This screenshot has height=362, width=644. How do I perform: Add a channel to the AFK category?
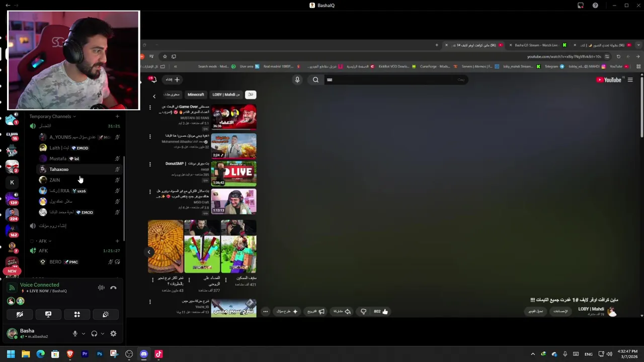point(117,241)
